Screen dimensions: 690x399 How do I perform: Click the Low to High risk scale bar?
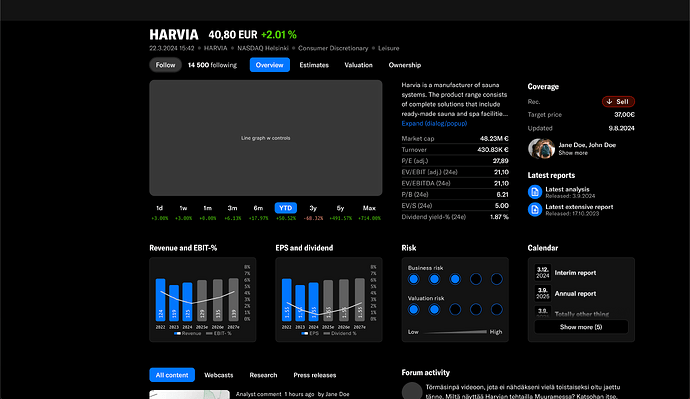coord(455,332)
